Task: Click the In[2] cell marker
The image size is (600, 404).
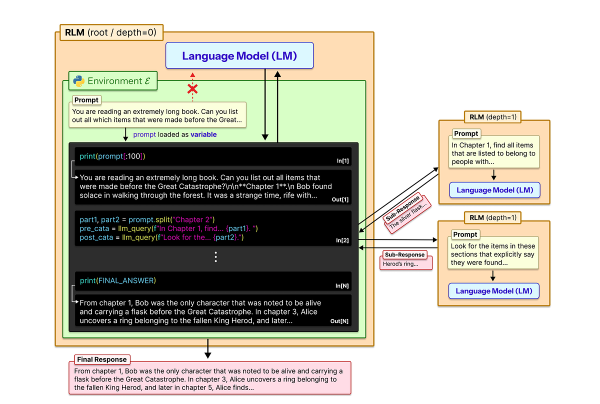Action: pyautogui.click(x=343, y=241)
